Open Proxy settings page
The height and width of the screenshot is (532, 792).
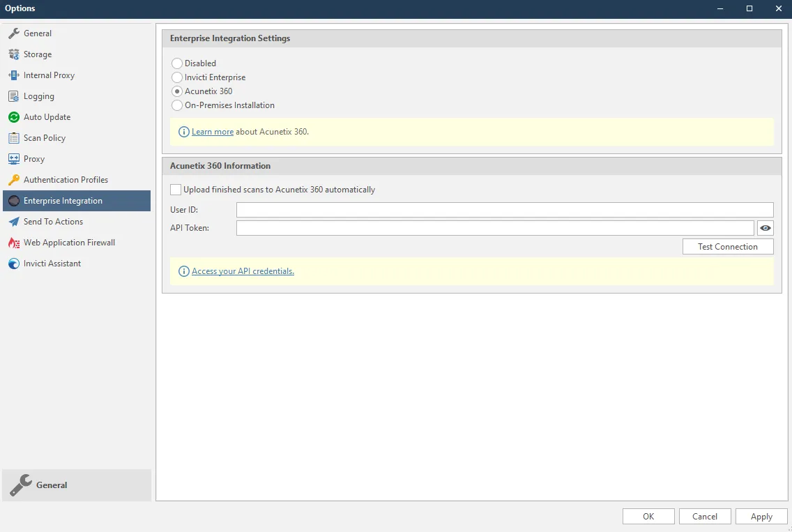(77, 159)
